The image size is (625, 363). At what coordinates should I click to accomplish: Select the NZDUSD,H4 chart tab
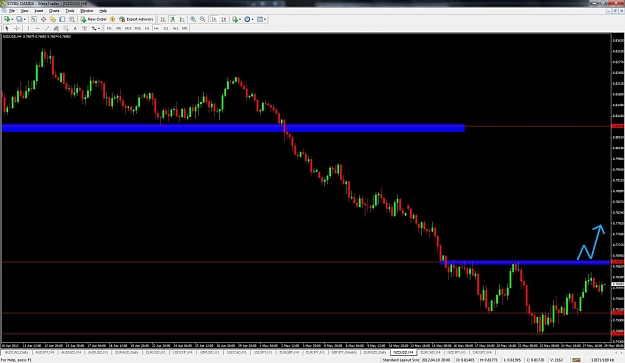click(403, 353)
